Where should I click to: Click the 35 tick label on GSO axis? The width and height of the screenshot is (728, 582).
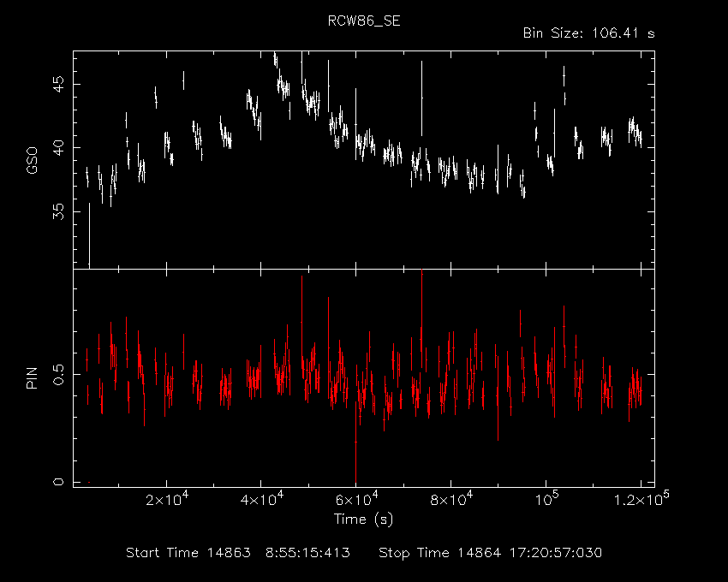(58, 211)
